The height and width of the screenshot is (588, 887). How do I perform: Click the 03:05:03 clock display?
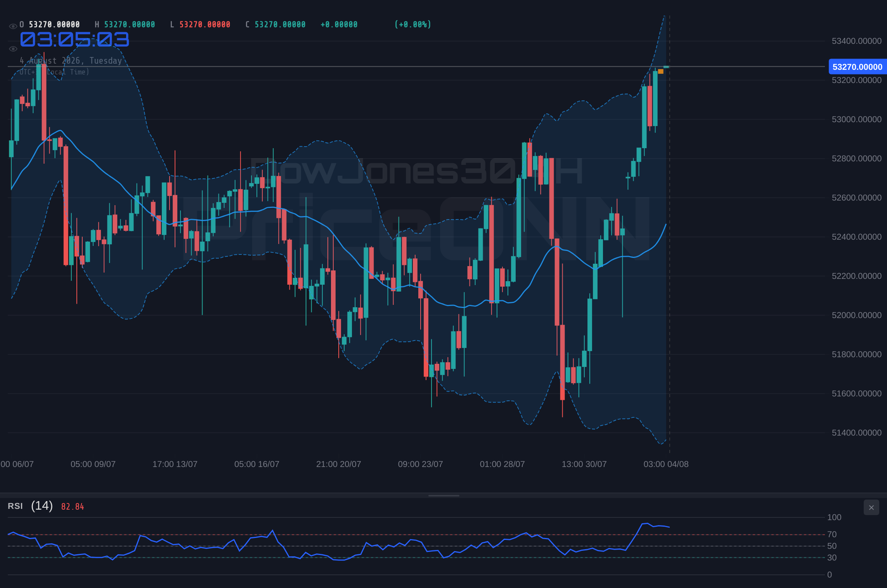[x=74, y=40]
